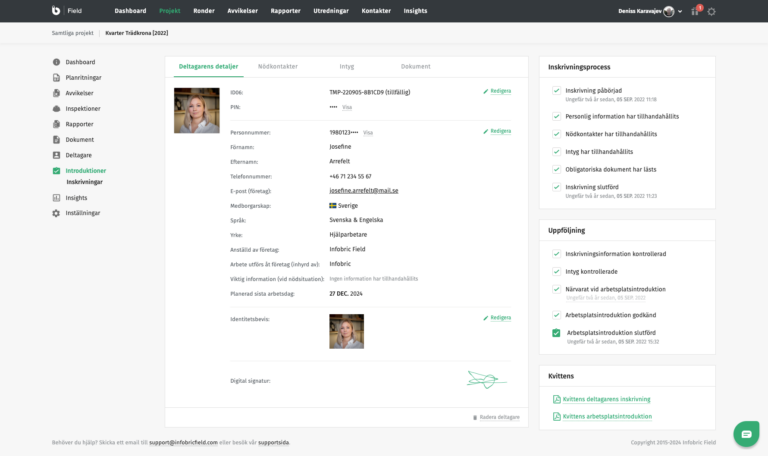The width and height of the screenshot is (768, 456).
Task: Click the Deltagare sidebar icon
Action: pos(56,155)
